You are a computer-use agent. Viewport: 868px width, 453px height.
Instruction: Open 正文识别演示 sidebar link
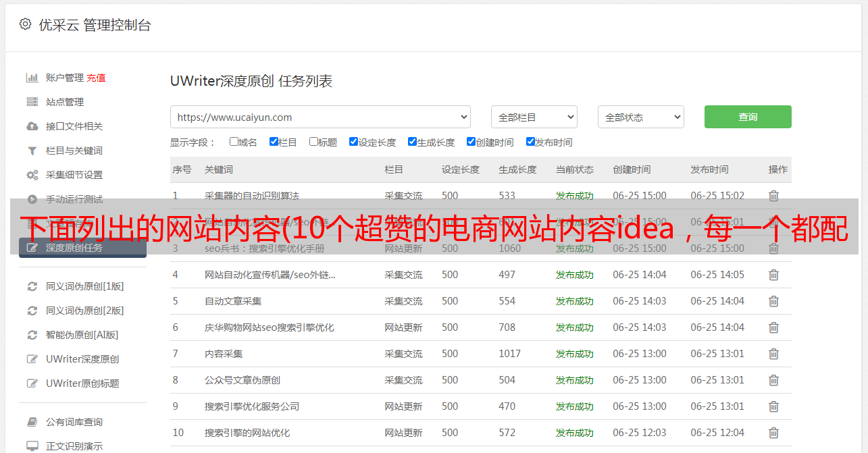point(74,446)
